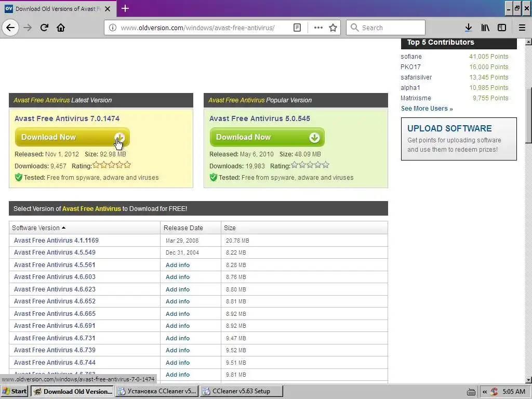The height and width of the screenshot is (399, 532).
Task: Click Add info for version 4.5.561
Action: click(178, 265)
